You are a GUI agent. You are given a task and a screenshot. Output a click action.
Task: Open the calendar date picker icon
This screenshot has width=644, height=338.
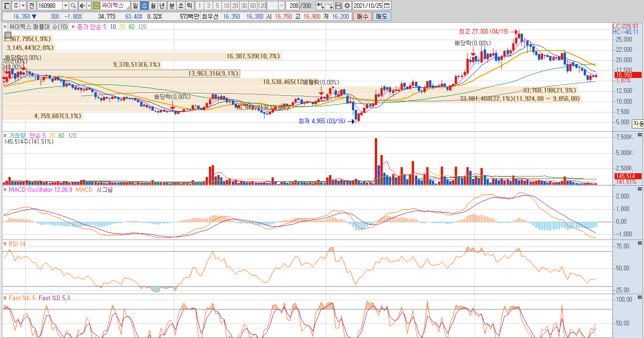[387, 6]
